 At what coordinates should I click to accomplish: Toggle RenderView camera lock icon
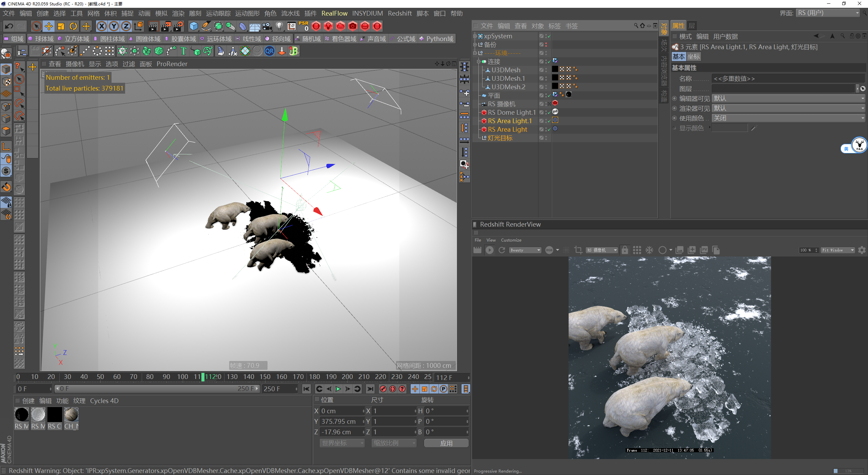point(625,250)
